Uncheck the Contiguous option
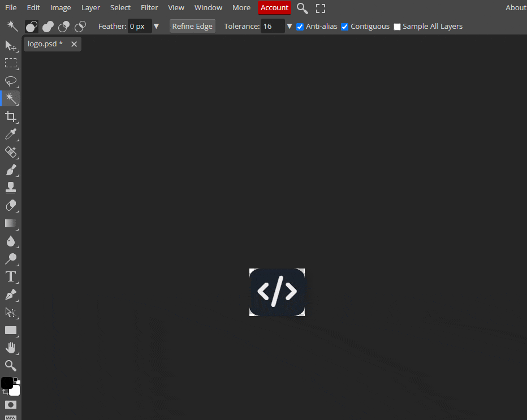The height and width of the screenshot is (420, 527). tap(345, 27)
